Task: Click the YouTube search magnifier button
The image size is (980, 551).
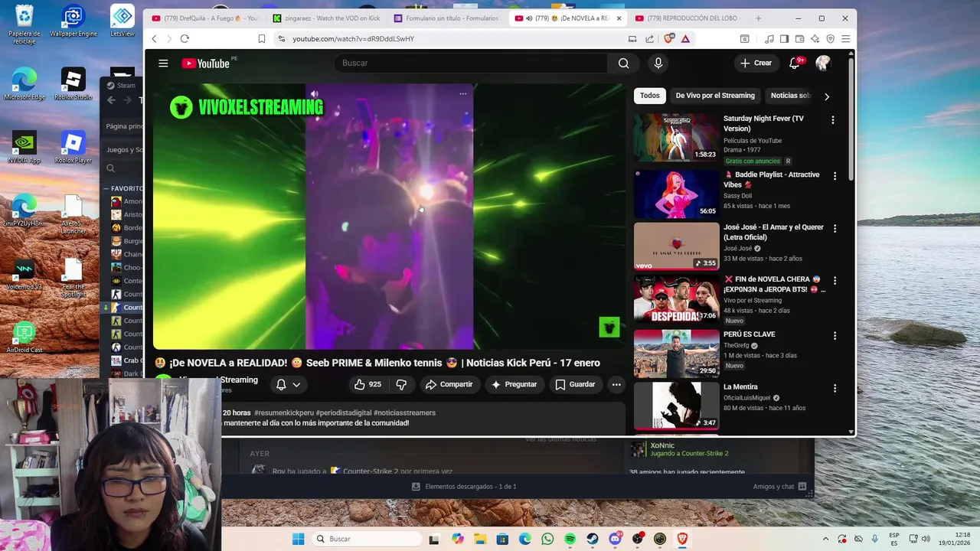Action: [x=623, y=64]
